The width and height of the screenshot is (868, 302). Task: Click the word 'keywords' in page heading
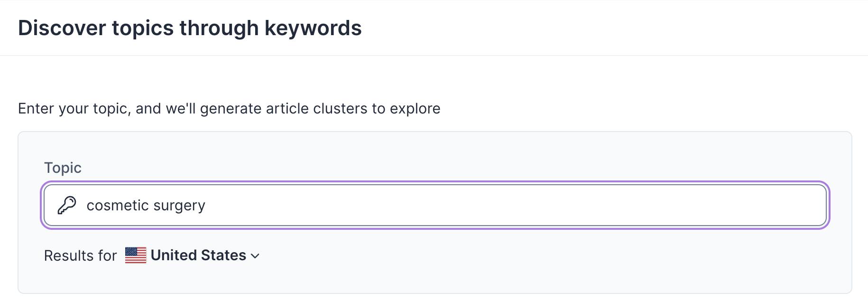click(313, 28)
